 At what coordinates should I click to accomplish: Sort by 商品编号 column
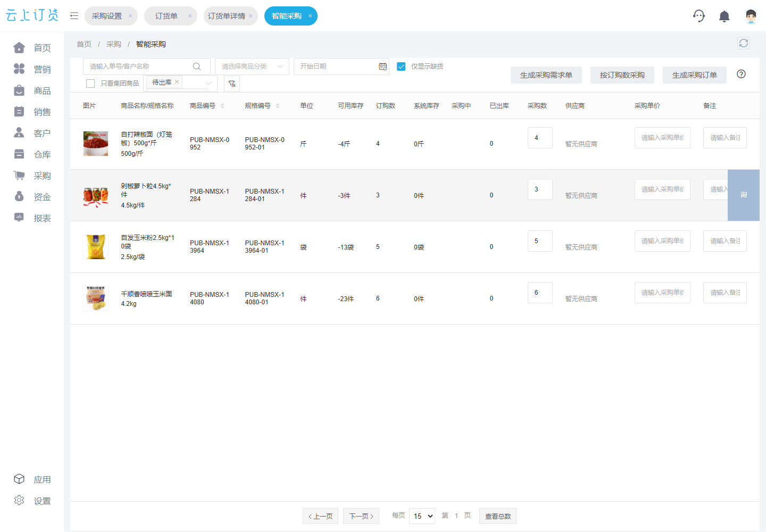(x=222, y=106)
